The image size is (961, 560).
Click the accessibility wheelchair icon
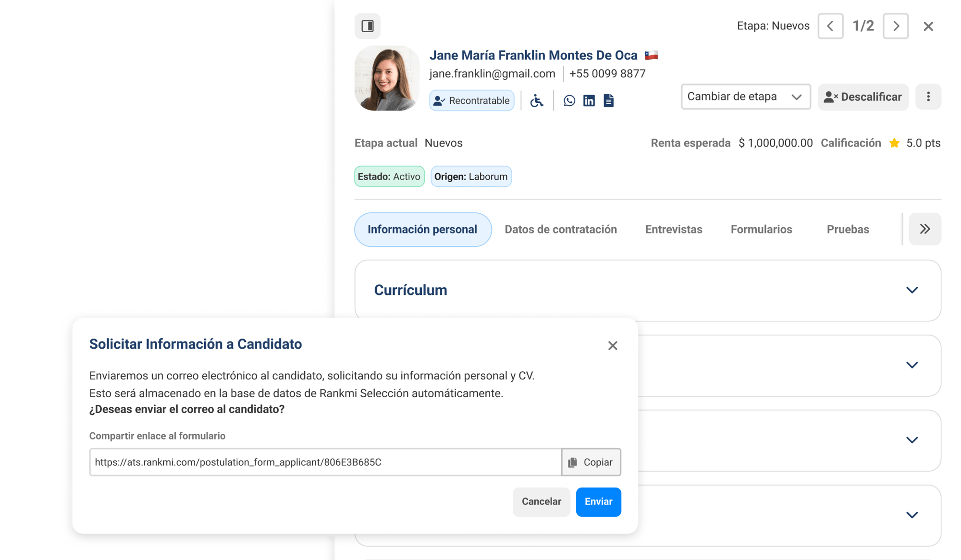[537, 101]
